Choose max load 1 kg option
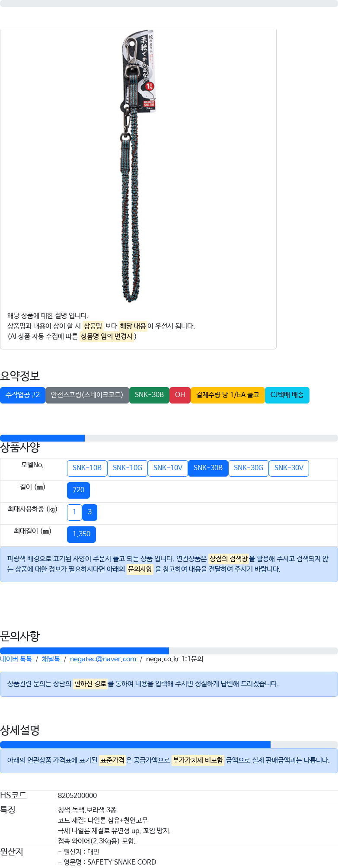 74,512
